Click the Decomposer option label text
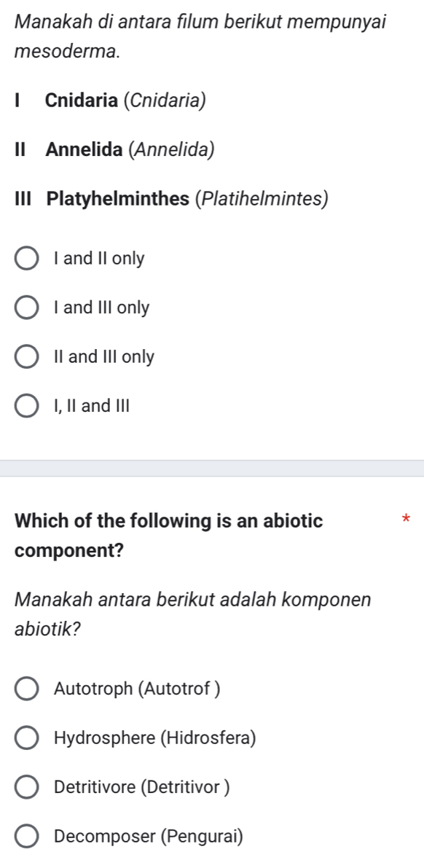Screen dimensions: 424x868 (147, 836)
